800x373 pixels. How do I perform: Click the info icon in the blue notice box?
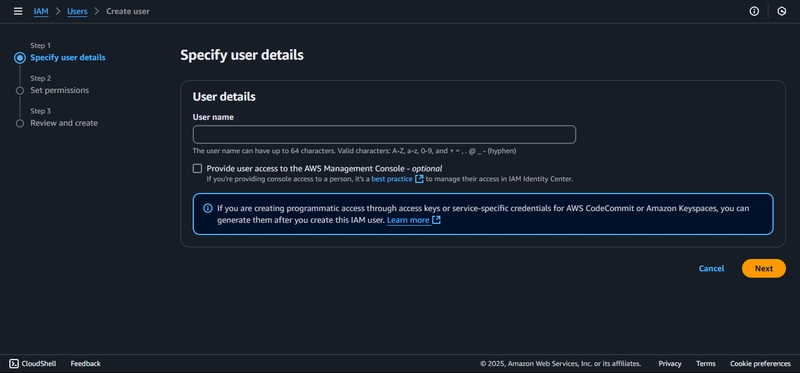208,208
